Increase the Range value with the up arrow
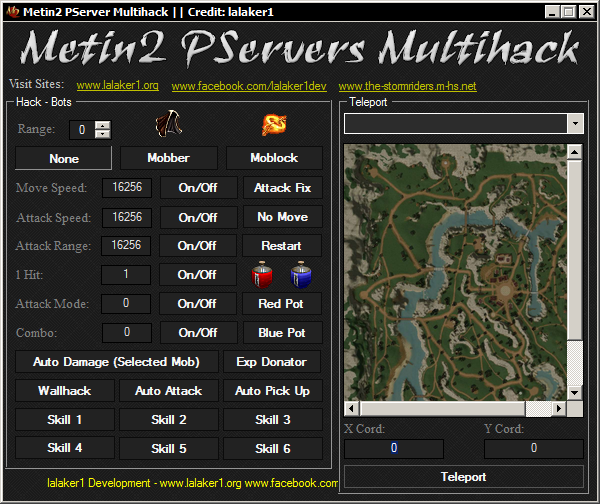 [103, 125]
